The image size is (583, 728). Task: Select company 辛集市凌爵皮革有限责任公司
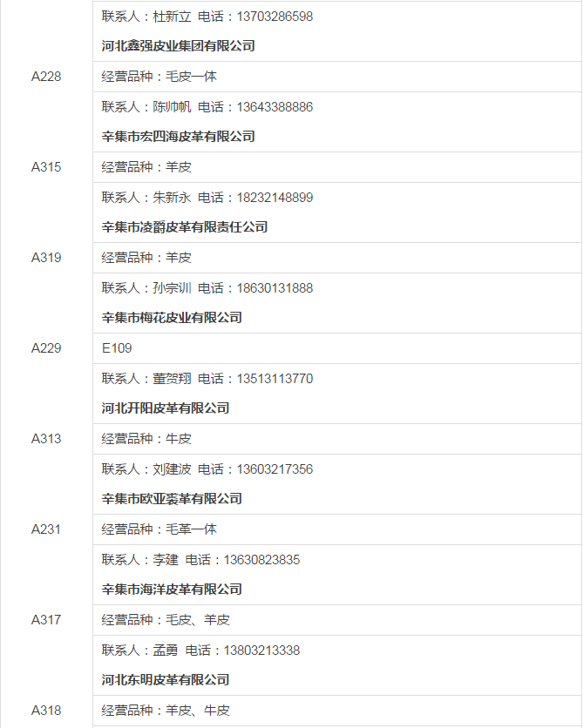click(185, 227)
